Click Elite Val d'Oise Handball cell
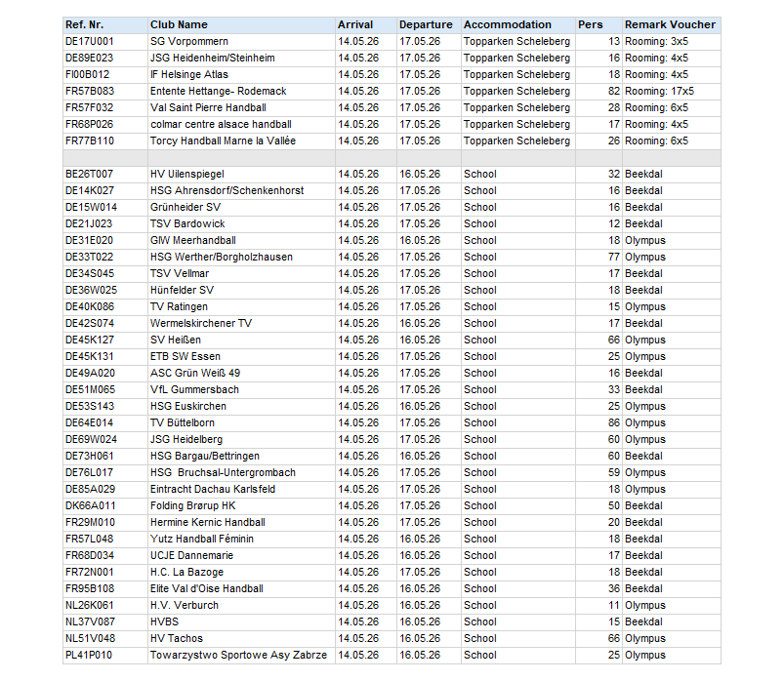The width and height of the screenshot is (784, 681). point(241,588)
